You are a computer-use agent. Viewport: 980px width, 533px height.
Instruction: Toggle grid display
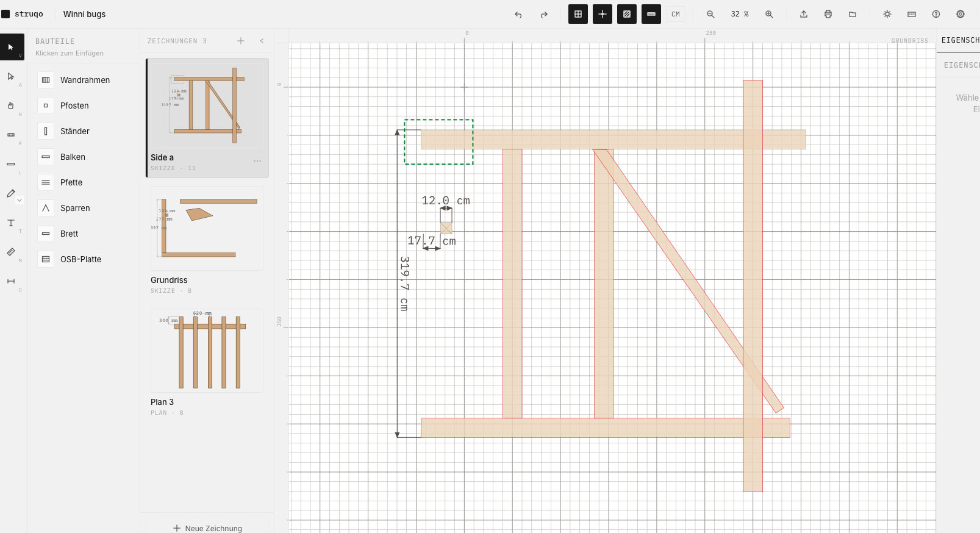coord(578,14)
